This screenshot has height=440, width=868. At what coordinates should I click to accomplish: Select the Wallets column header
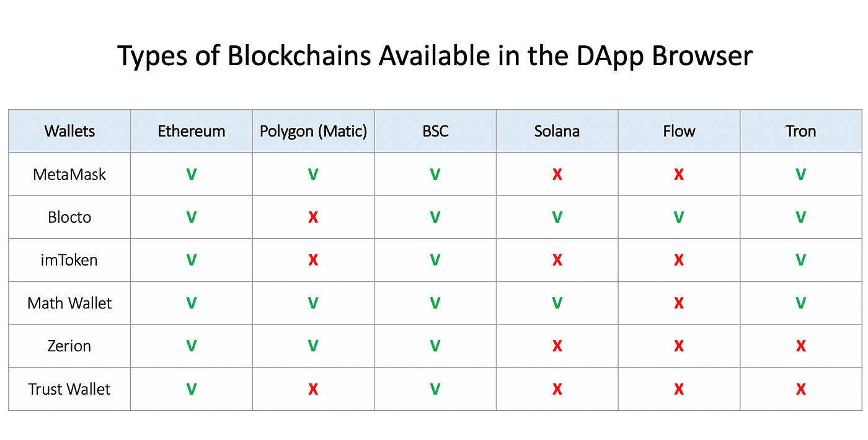[69, 131]
